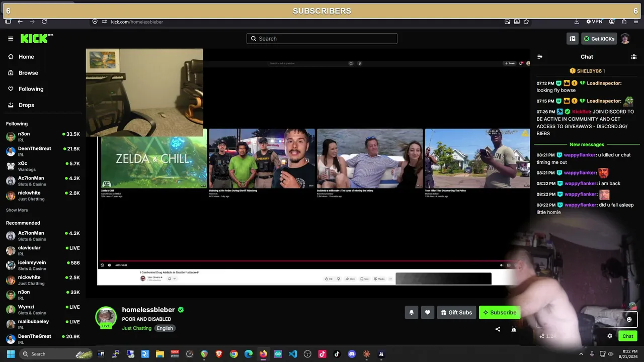
Task: Click the Gift Subs button
Action: point(456,312)
